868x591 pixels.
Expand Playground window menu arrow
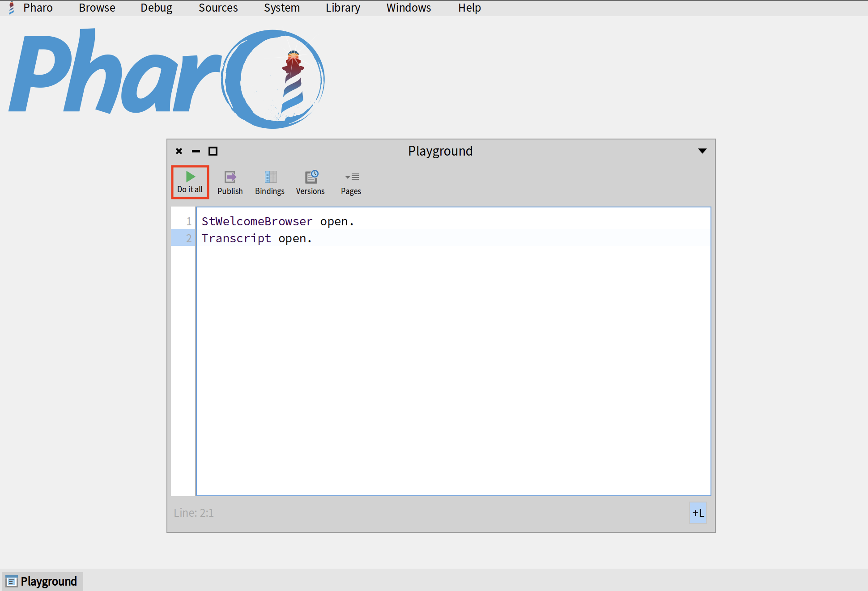702,151
